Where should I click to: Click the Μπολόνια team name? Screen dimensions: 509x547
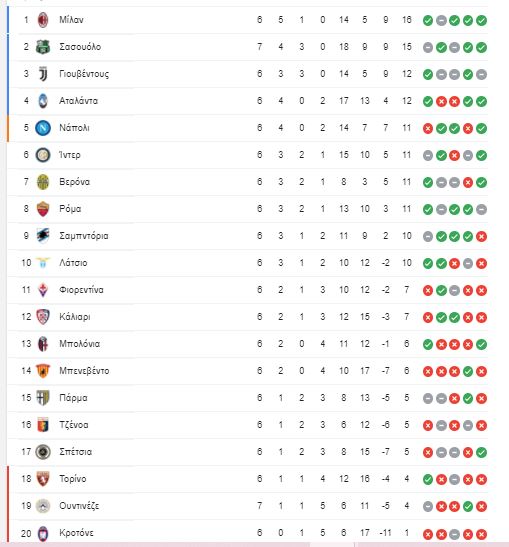(x=80, y=344)
